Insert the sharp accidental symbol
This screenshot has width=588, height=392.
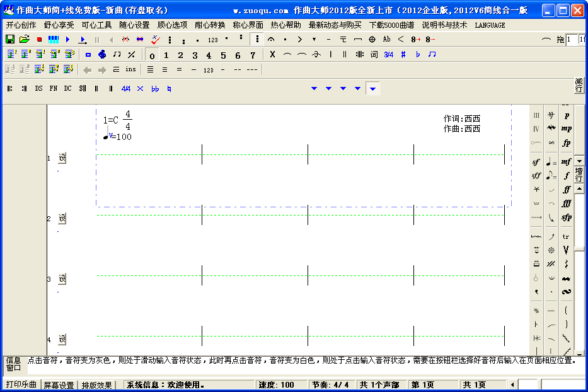click(403, 55)
